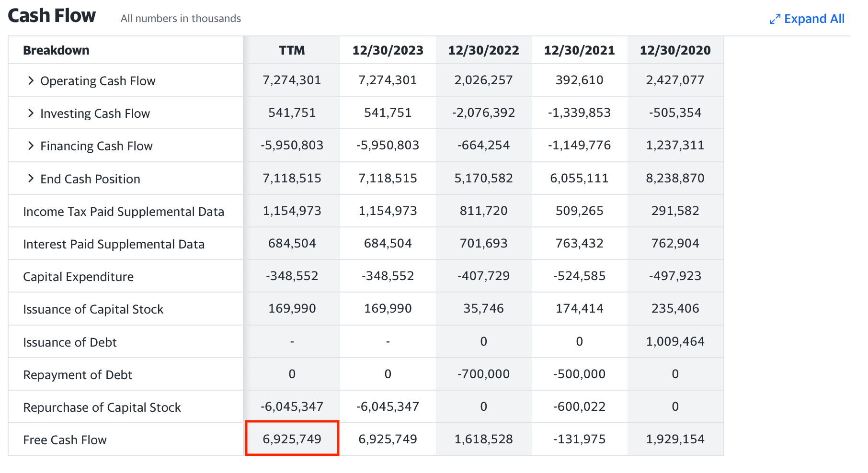Viewport: 868px width, 473px height.
Task: Expand the Operating Cash Flow row
Action: (x=31, y=80)
